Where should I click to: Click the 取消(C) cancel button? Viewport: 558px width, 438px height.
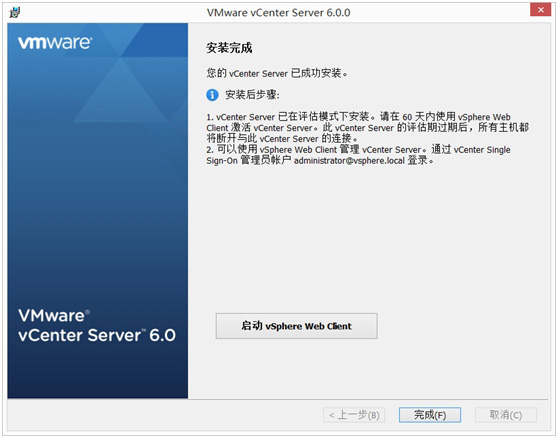(506, 415)
